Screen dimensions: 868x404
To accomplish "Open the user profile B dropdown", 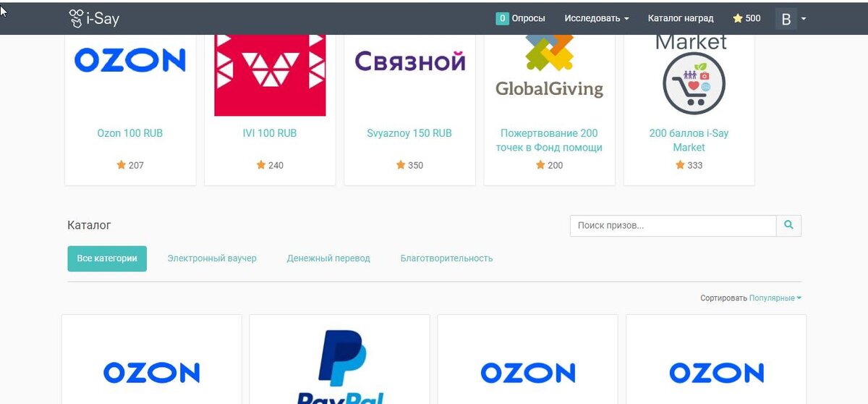I will (x=791, y=19).
